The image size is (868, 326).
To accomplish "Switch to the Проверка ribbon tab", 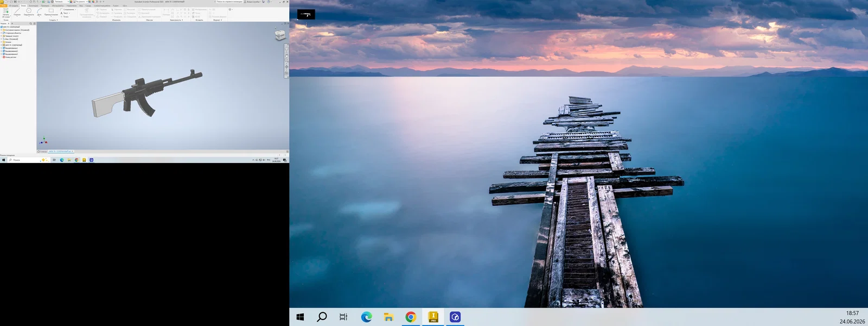I will 45,5.
